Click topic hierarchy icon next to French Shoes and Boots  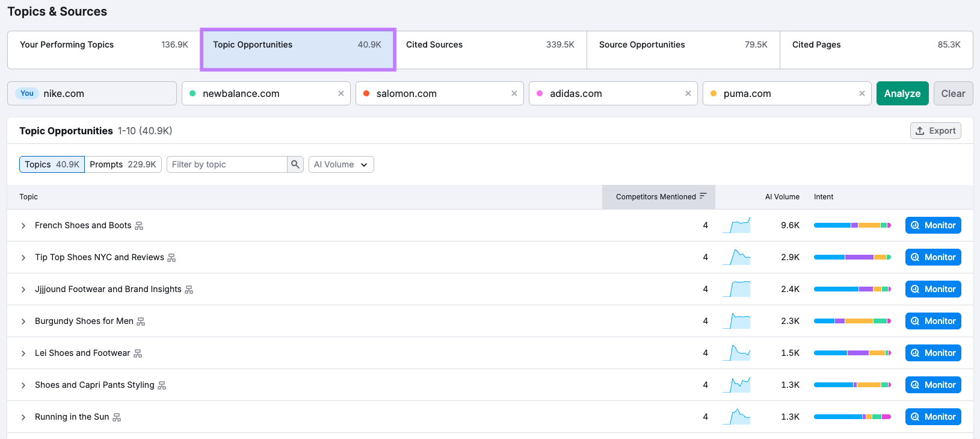click(x=139, y=226)
